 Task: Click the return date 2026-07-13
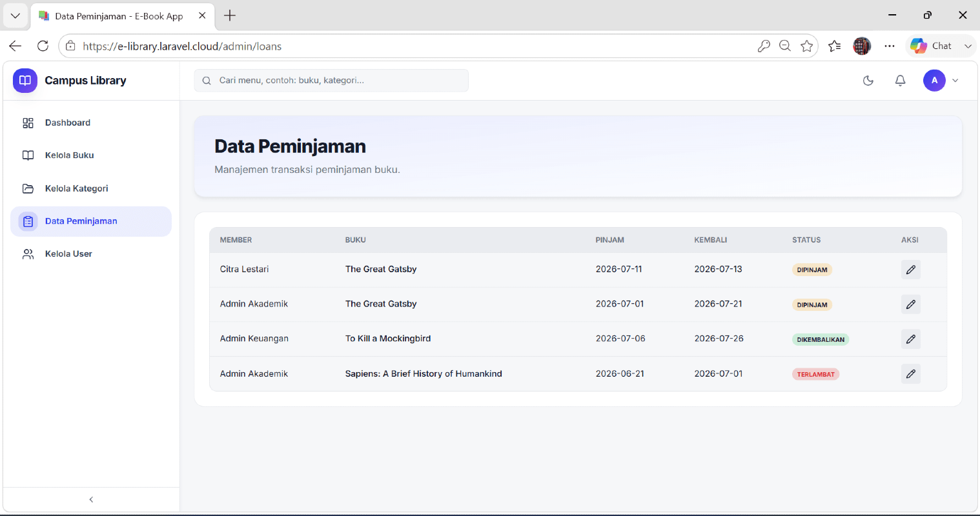coord(718,269)
